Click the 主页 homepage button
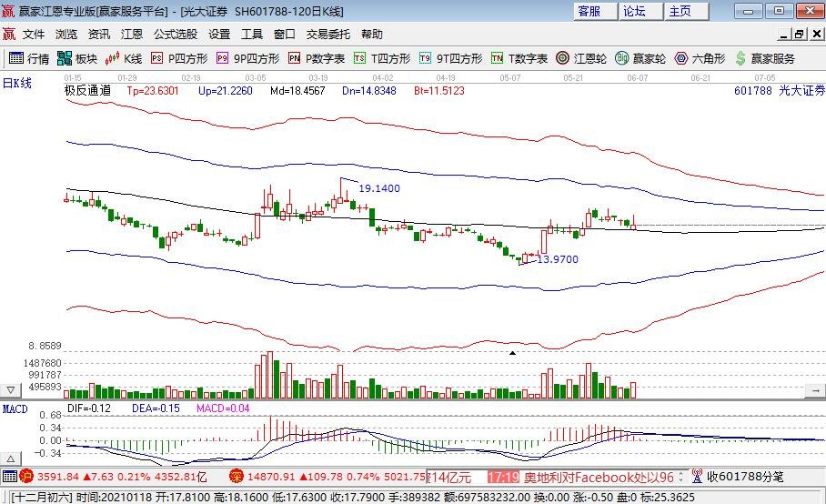 pos(686,11)
